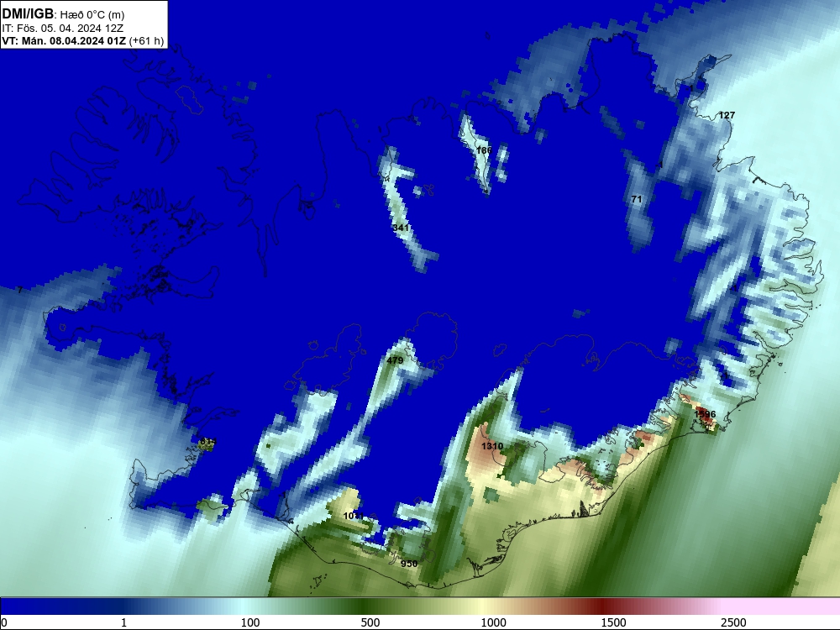
Task: Click the '186' value on the northern peninsula
Action: [484, 150]
